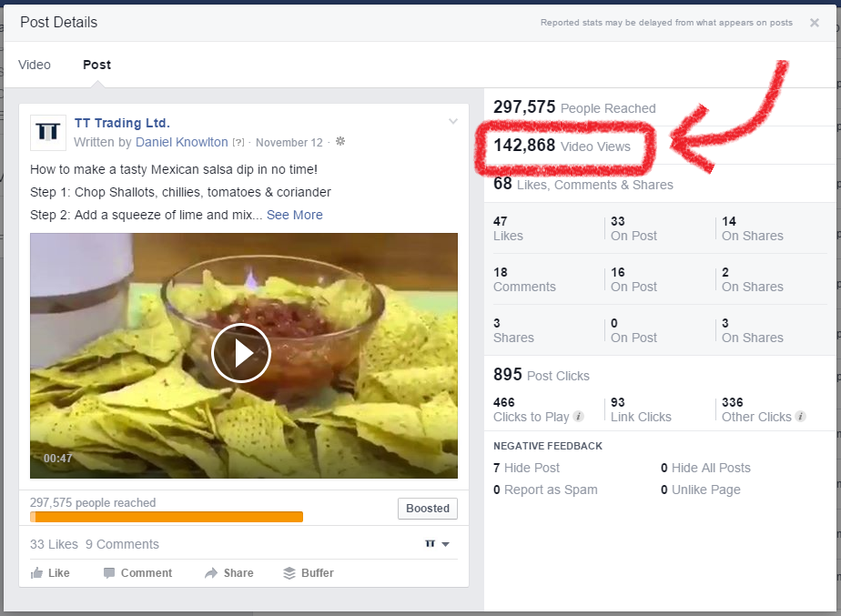Play the Mexican salsa video
This screenshot has width=841, height=616.
(241, 355)
